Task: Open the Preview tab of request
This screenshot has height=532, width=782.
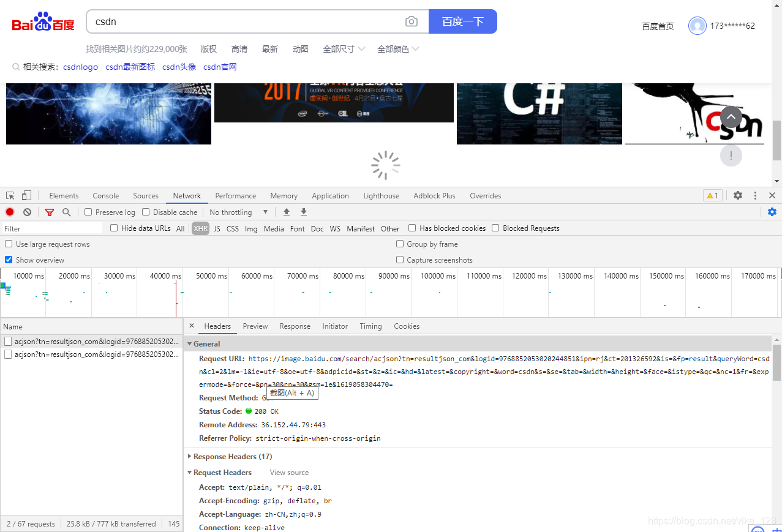Action: 255,326
